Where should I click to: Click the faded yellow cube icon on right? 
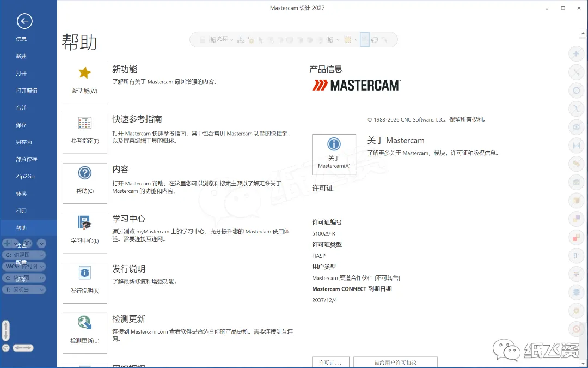577,201
